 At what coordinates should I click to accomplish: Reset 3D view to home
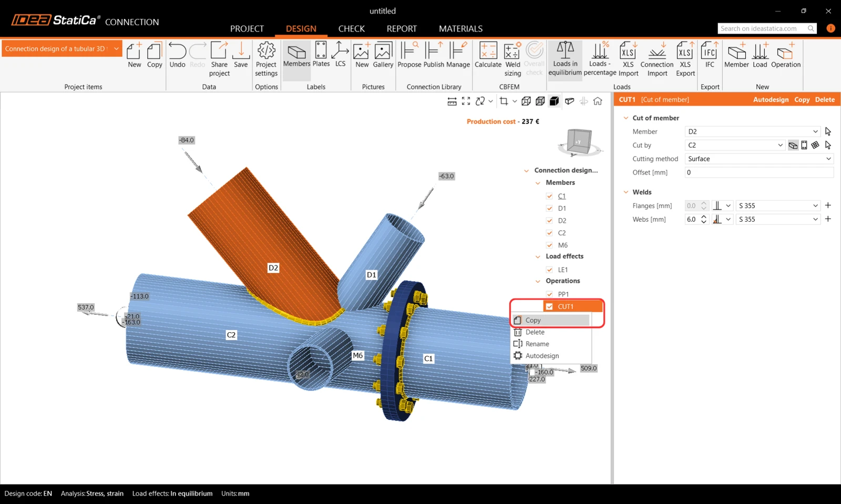tap(598, 101)
